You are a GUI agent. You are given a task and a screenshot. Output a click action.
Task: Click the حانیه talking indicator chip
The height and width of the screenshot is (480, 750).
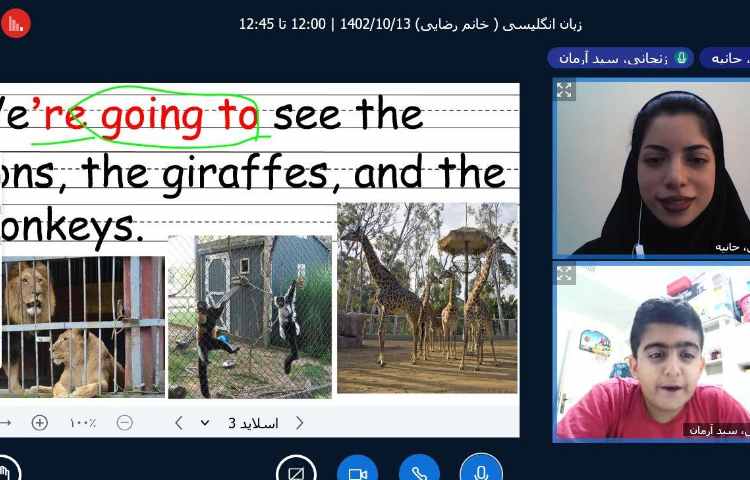[726, 58]
